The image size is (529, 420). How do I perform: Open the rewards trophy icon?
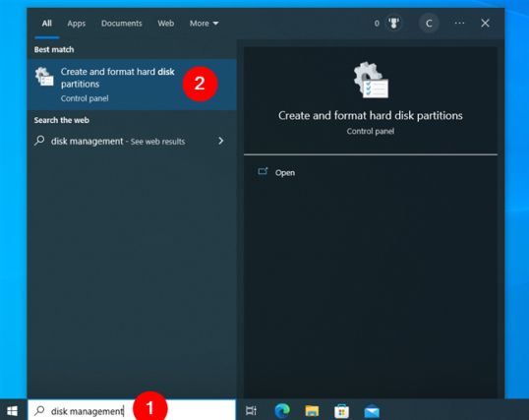393,24
